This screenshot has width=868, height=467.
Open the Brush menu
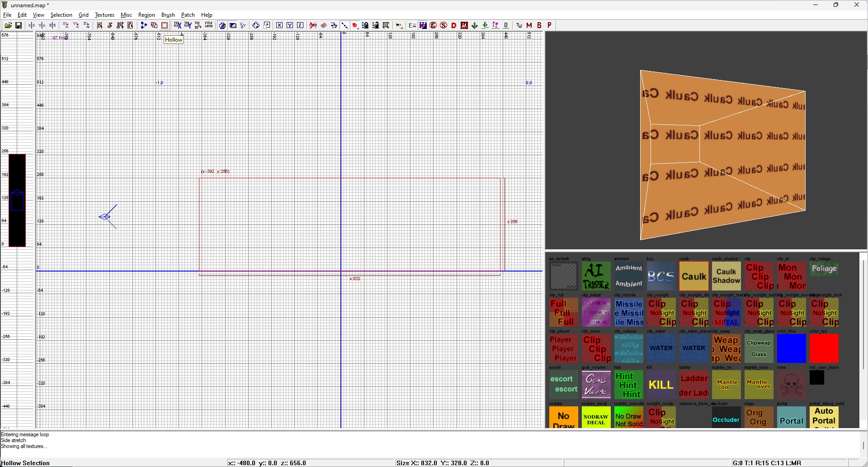(168, 15)
